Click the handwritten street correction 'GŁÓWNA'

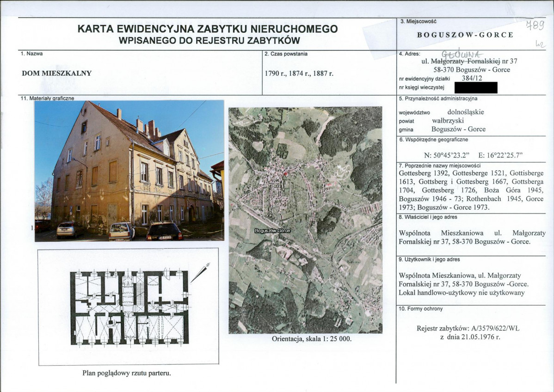tap(462, 54)
